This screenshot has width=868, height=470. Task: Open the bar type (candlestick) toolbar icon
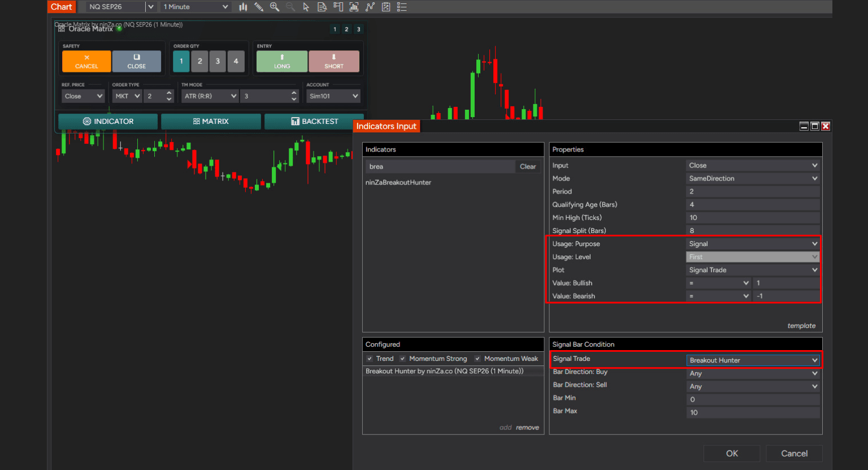point(243,7)
